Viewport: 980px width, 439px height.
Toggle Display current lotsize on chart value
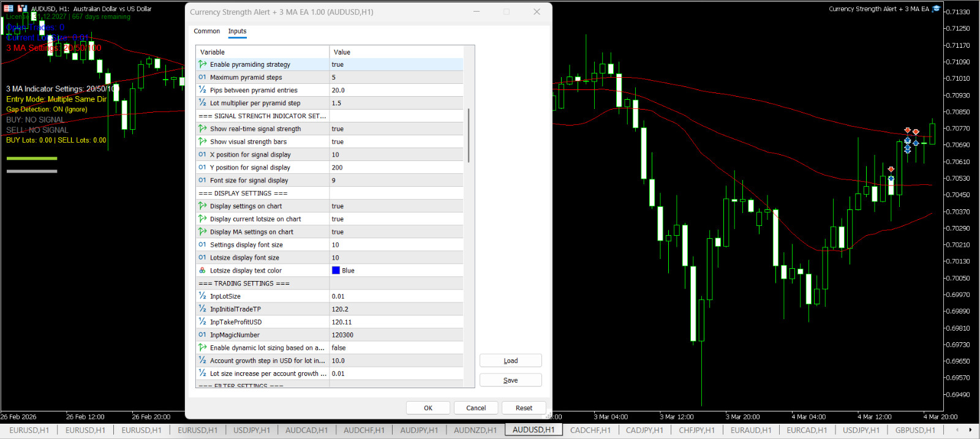coord(396,219)
